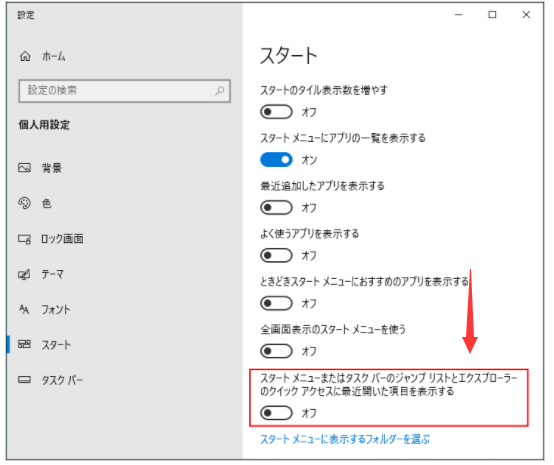Maximize the settings window
Viewport: 554px width, 465px height.
coord(492,15)
